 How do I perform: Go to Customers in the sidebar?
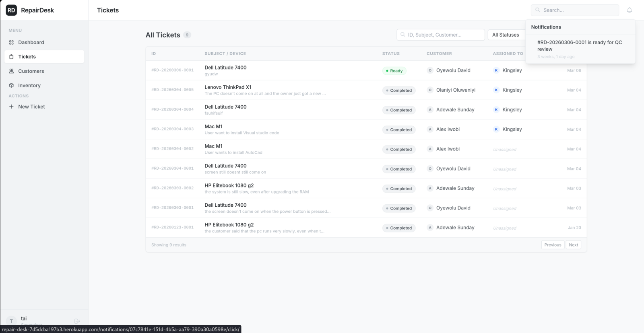pyautogui.click(x=31, y=71)
